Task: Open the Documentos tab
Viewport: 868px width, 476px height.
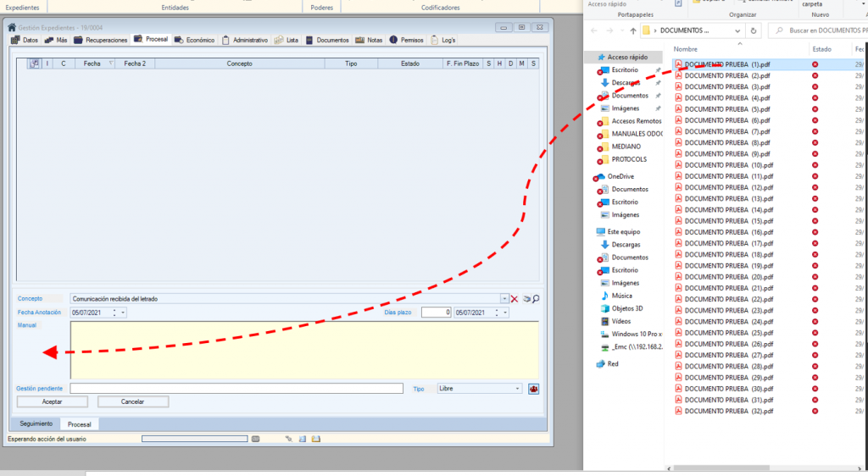Action: tap(327, 40)
